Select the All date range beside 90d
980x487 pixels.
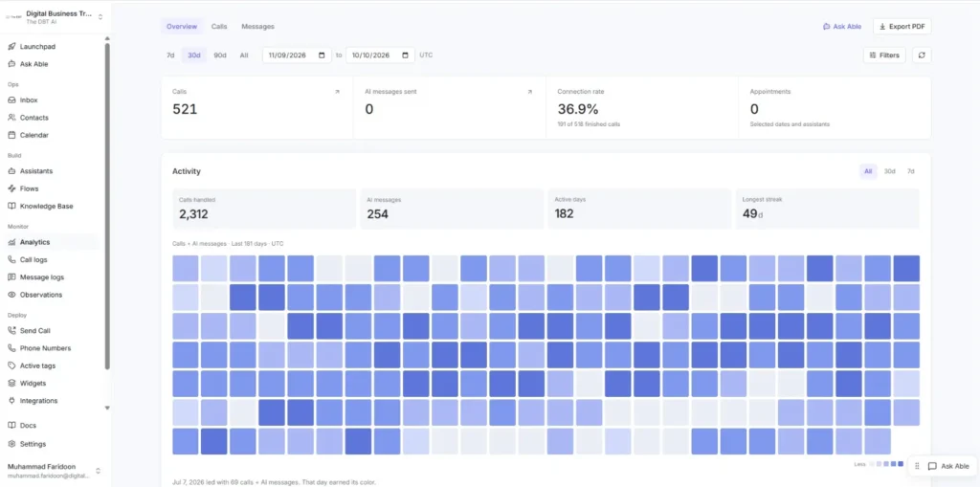click(x=244, y=55)
